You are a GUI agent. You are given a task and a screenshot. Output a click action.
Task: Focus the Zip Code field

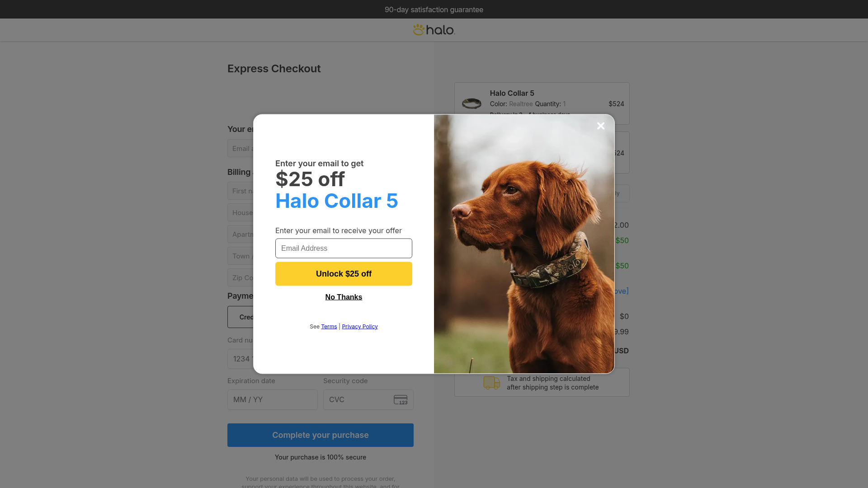tap(241, 278)
